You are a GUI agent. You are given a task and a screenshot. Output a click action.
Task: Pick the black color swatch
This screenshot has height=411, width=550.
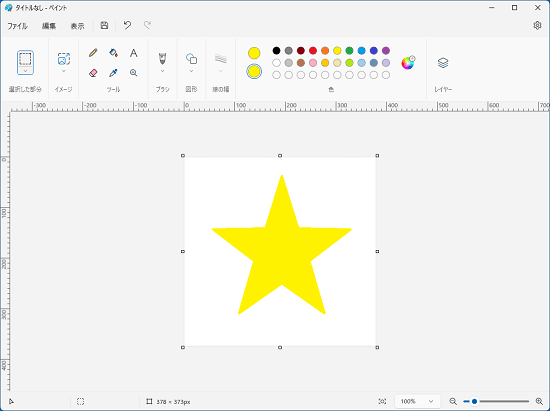(276, 51)
